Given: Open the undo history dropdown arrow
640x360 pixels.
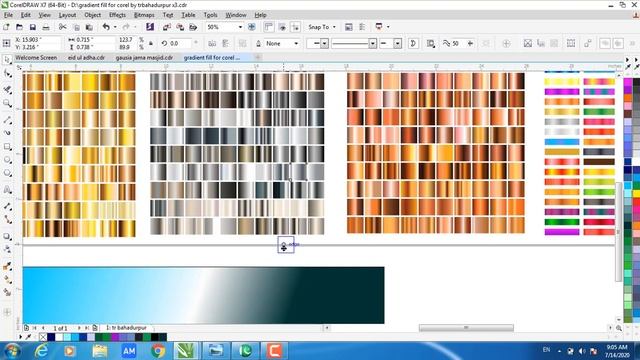Looking at the screenshot, I should [x=115, y=27].
